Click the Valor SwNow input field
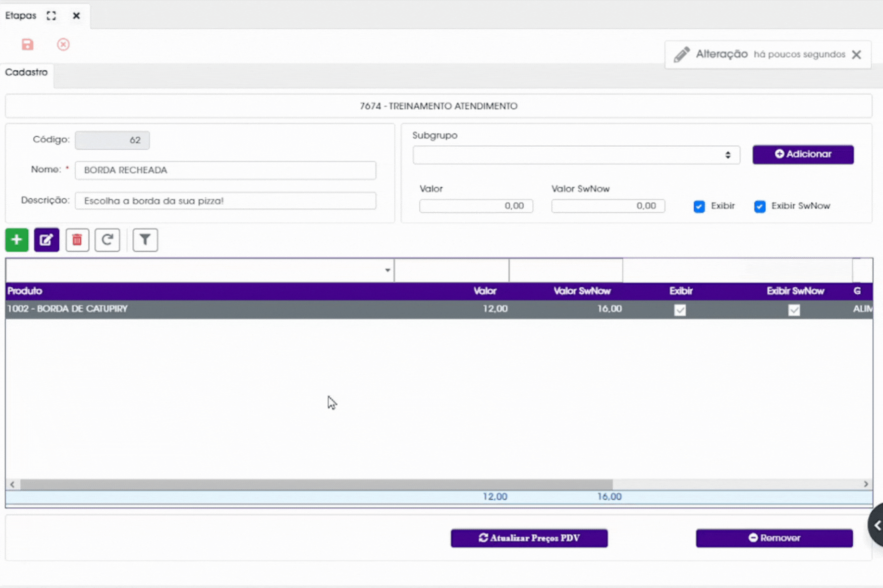Viewport: 883px width, 588px height. 608,206
